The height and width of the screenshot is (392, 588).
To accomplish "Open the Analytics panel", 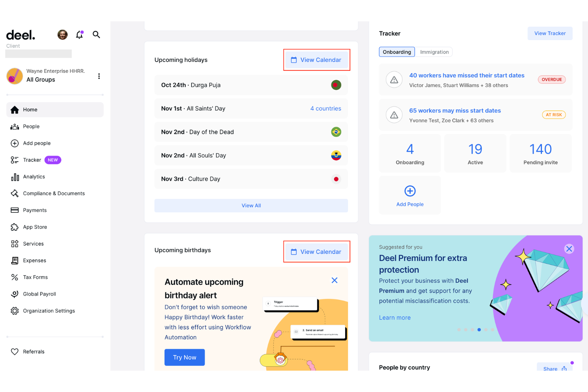I will 34,176.
